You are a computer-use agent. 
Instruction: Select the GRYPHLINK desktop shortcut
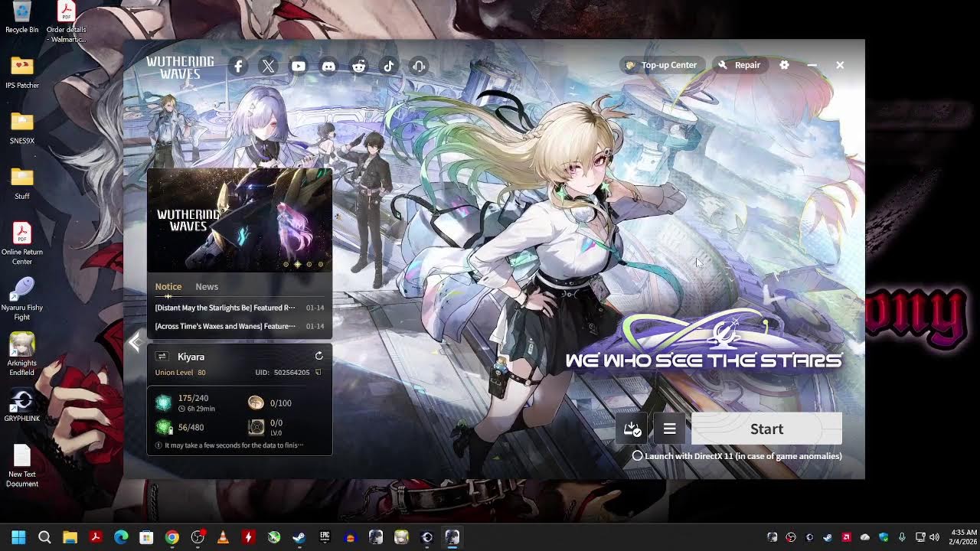point(21,406)
